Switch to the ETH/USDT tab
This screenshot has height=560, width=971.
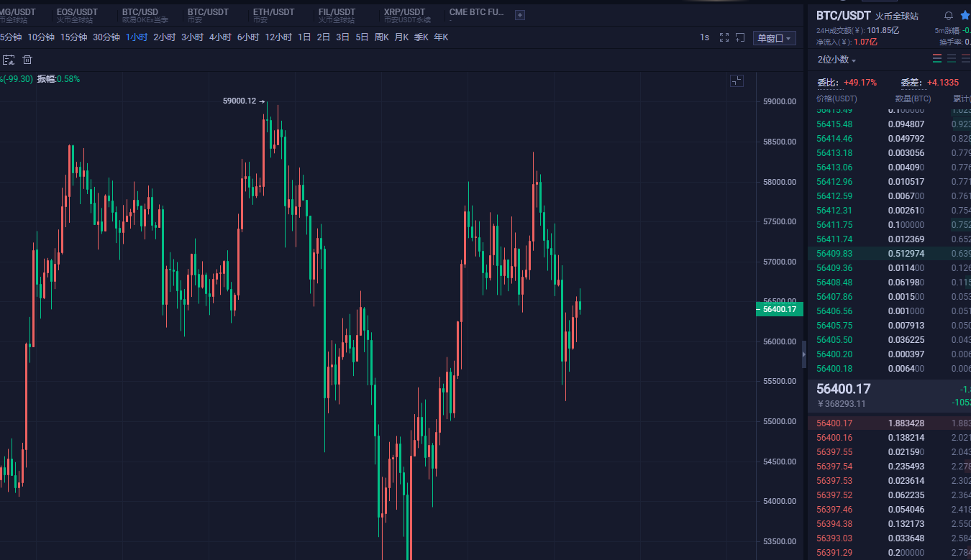[x=273, y=15]
